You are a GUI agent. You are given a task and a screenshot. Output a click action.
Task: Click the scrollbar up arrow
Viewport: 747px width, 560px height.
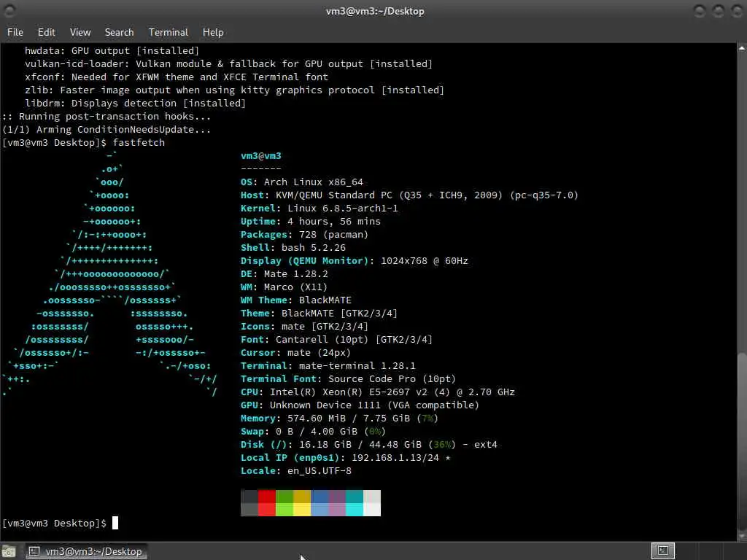742,48
